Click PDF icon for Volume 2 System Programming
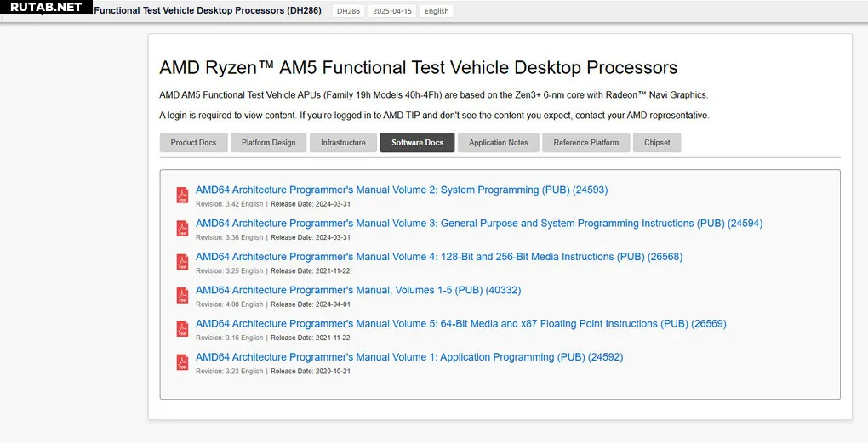 182,196
